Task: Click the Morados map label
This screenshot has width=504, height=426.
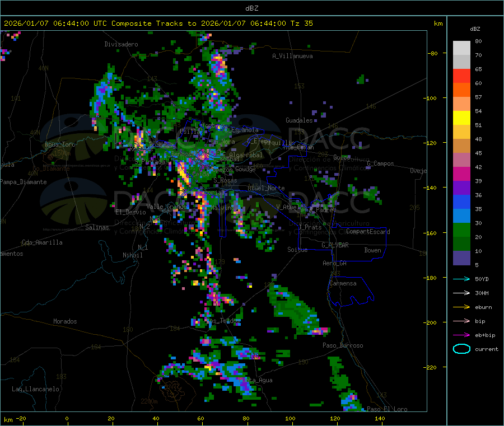Action: [65, 321]
